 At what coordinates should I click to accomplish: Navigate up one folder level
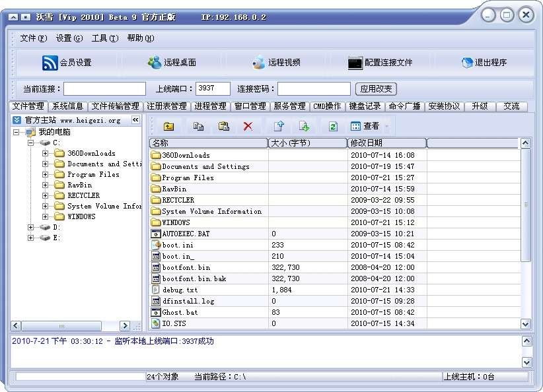click(168, 125)
